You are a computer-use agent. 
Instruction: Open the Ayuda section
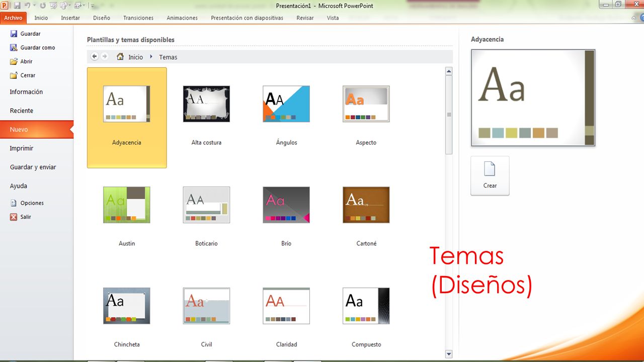[x=37, y=186]
